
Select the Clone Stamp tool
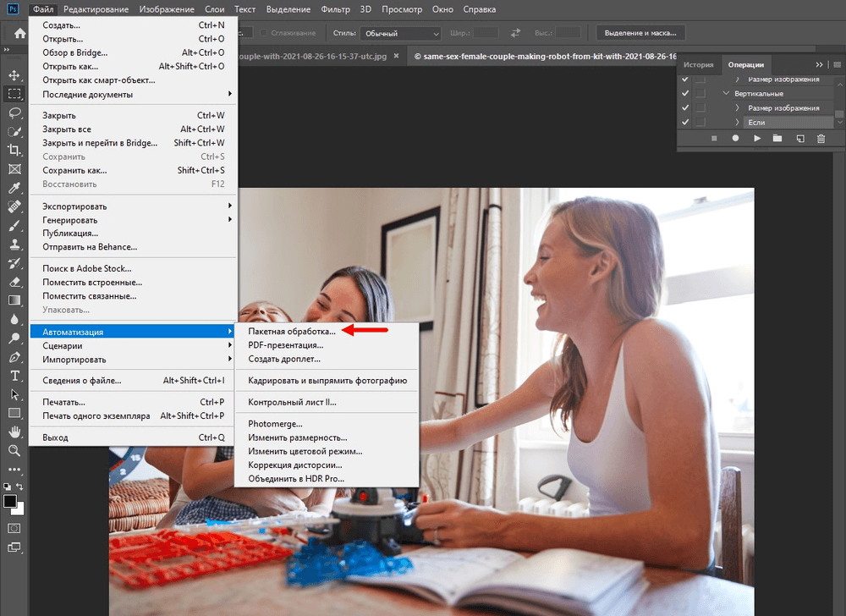(14, 245)
